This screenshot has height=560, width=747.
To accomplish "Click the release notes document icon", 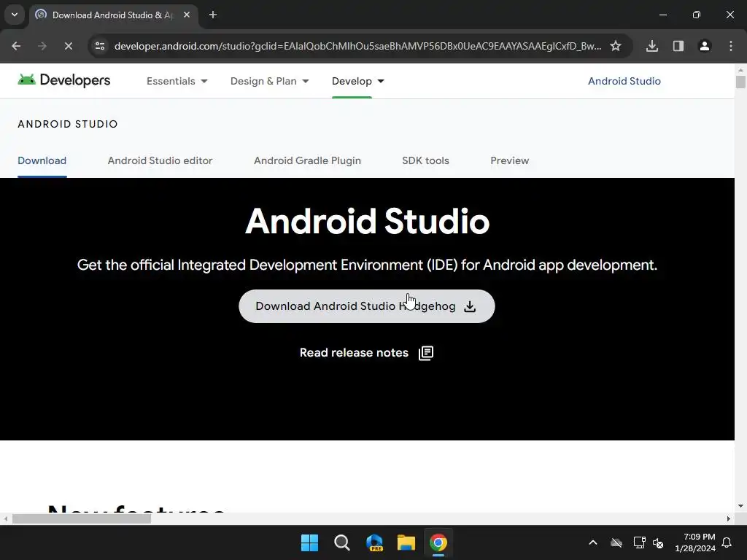I will coord(426,353).
